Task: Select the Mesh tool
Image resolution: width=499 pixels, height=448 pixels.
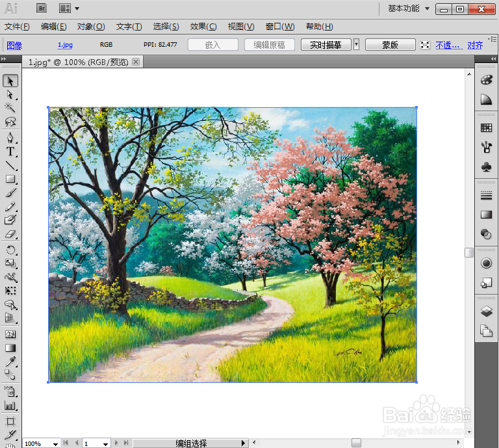Action: (10, 334)
